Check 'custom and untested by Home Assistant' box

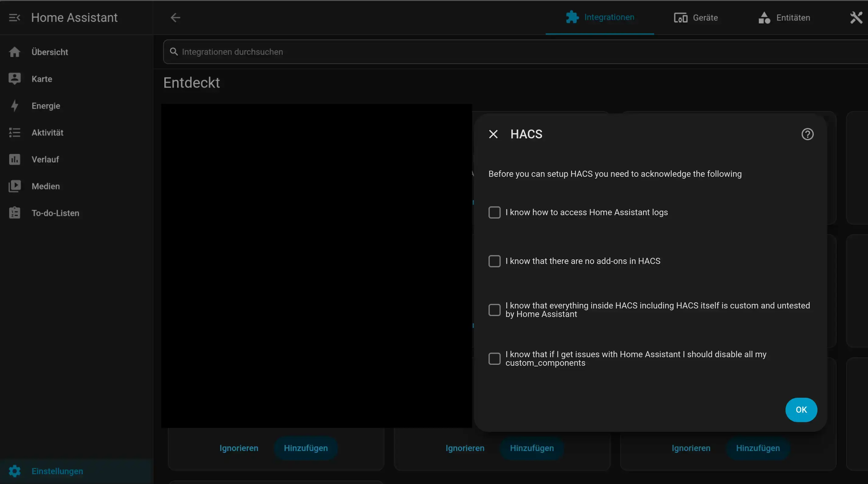point(494,310)
